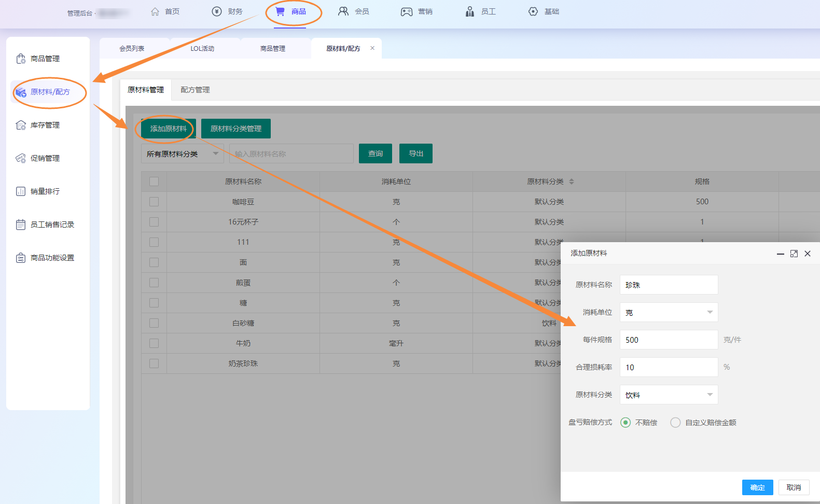Image resolution: width=820 pixels, height=504 pixels.
Task: Switch to the 配方管理 tab
Action: [x=195, y=90]
